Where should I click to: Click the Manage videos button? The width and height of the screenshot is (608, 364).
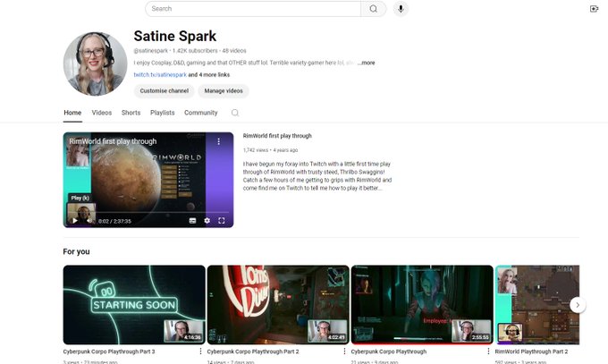click(224, 91)
